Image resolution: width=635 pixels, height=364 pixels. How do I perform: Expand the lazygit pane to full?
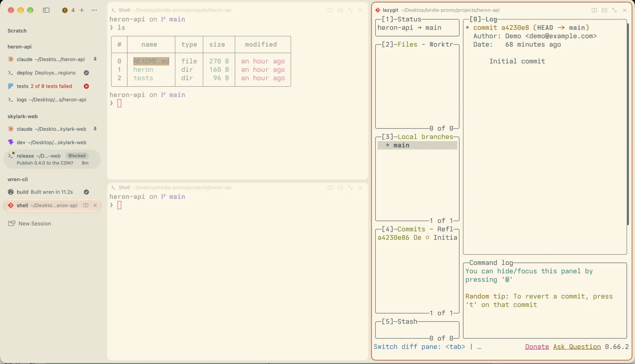pyautogui.click(x=615, y=10)
